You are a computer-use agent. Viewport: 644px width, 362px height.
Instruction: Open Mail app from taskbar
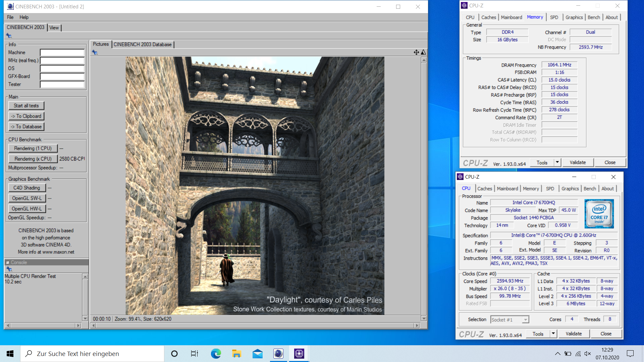257,354
